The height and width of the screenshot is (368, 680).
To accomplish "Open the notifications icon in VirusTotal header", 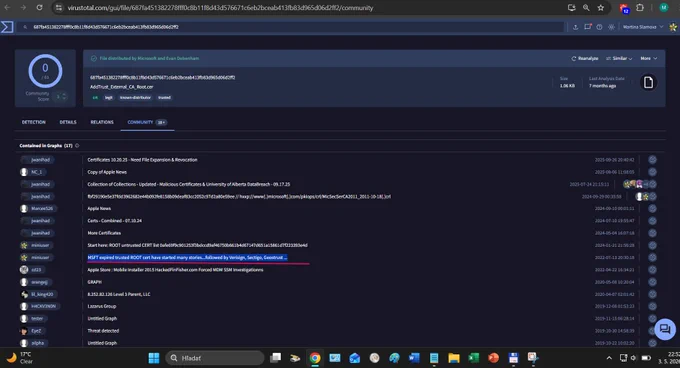I will [588, 27].
